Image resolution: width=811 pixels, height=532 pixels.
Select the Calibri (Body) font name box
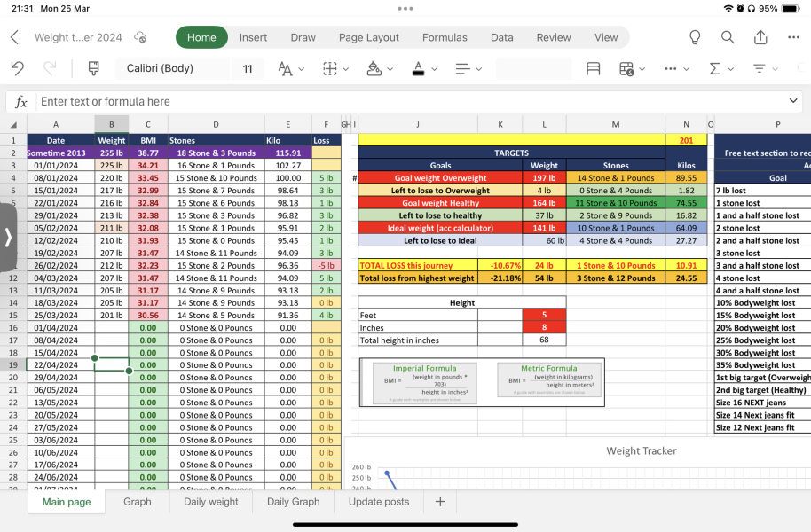[x=172, y=68]
